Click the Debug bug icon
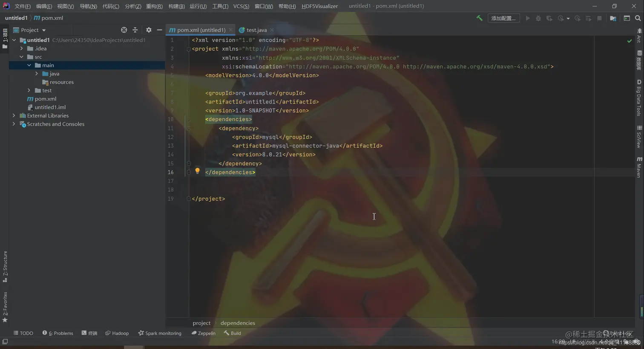This screenshot has width=644, height=349. (x=538, y=18)
